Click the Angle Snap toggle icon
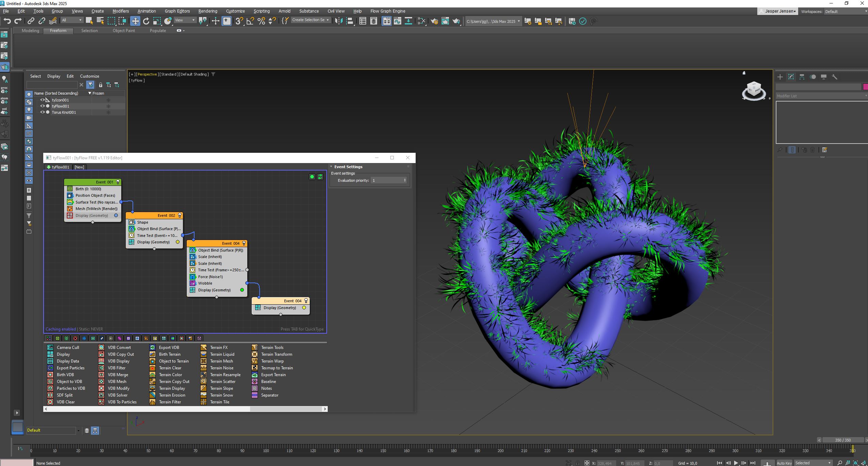868x466 pixels. click(250, 21)
